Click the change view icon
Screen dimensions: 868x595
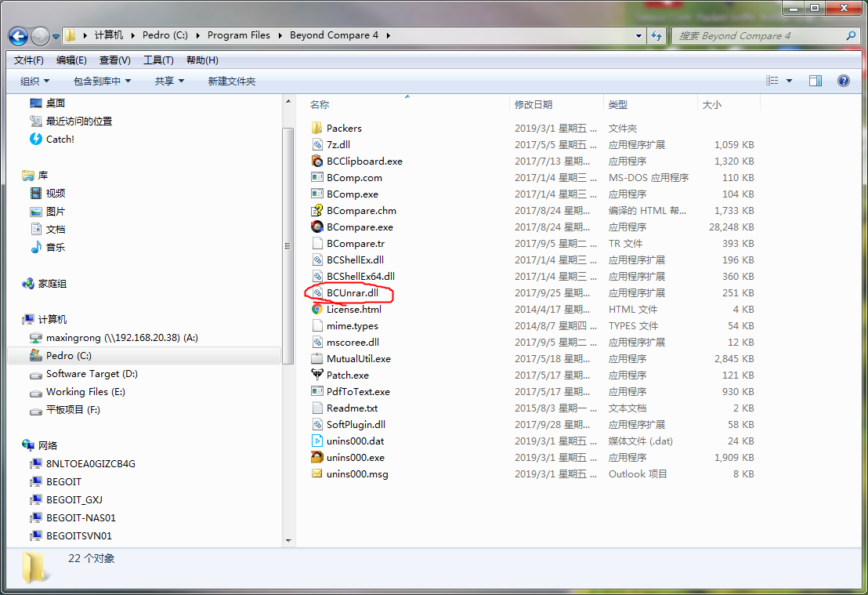pyautogui.click(x=772, y=81)
